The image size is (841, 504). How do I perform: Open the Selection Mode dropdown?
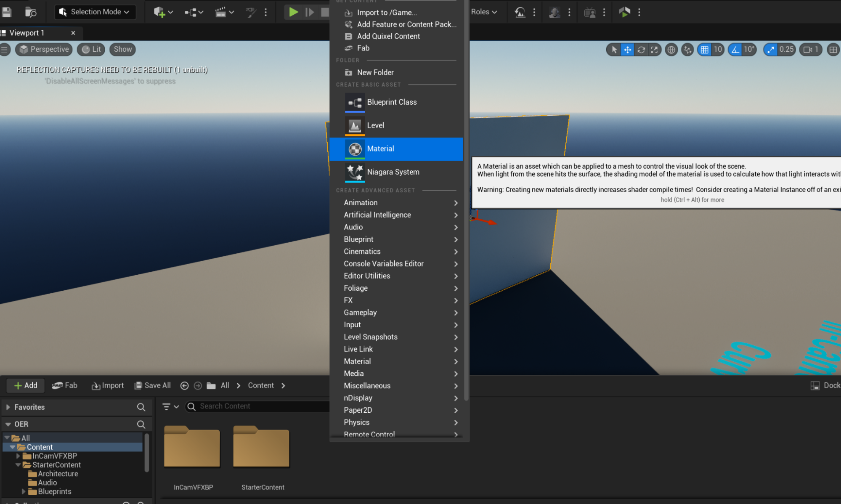(96, 12)
